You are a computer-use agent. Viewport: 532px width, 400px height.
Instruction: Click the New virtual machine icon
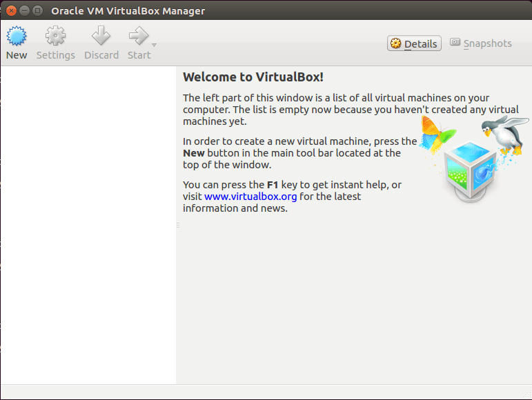[x=17, y=36]
